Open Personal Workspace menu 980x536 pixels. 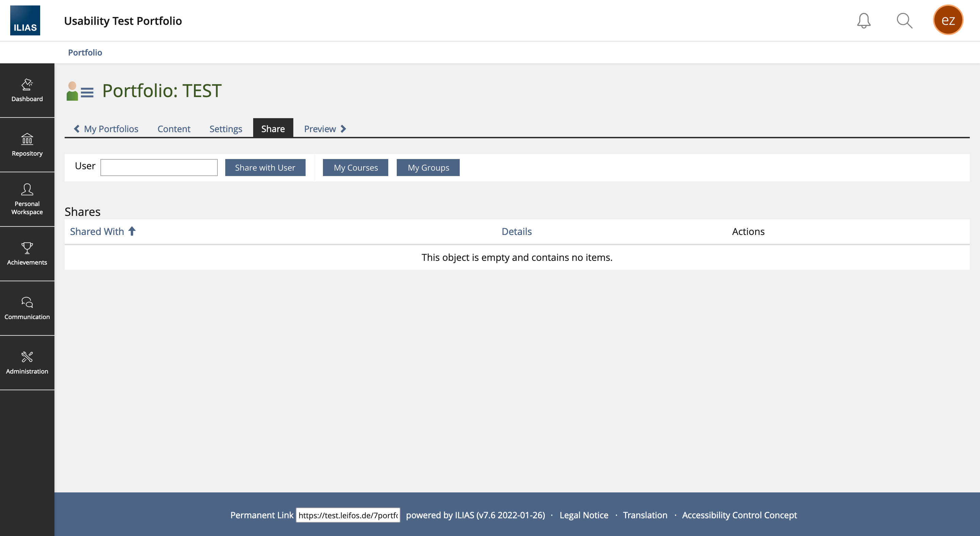pyautogui.click(x=27, y=200)
